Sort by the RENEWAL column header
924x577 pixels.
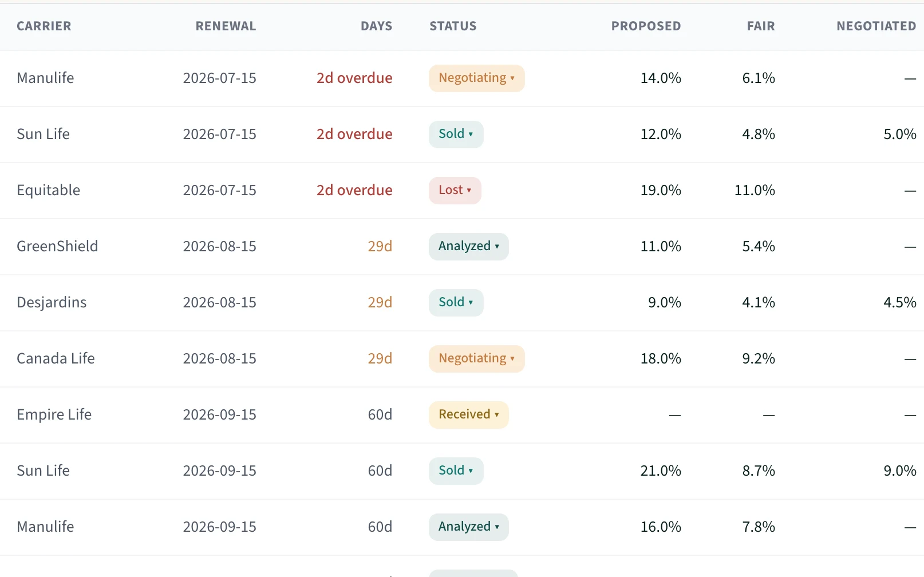[x=226, y=26]
